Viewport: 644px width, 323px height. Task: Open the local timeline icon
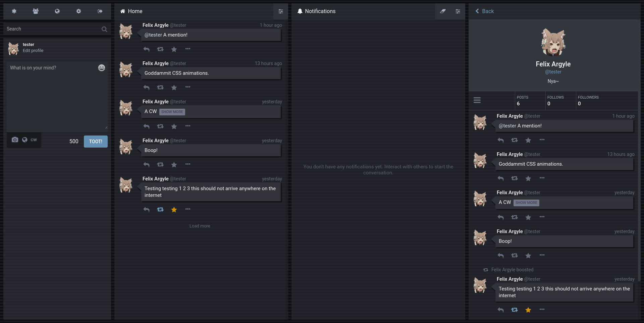coord(36,11)
